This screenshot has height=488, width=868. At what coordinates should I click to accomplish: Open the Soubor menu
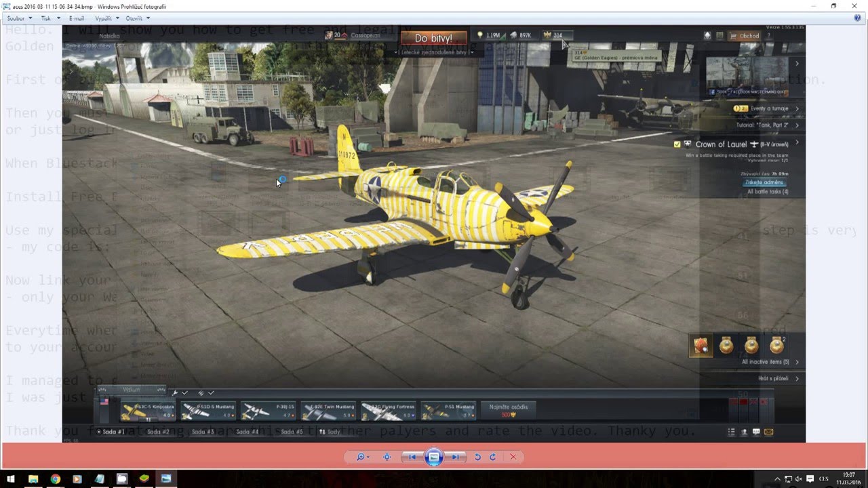click(18, 18)
